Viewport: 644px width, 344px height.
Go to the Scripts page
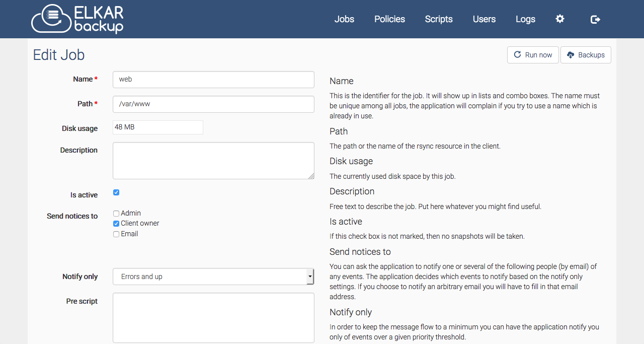(439, 19)
